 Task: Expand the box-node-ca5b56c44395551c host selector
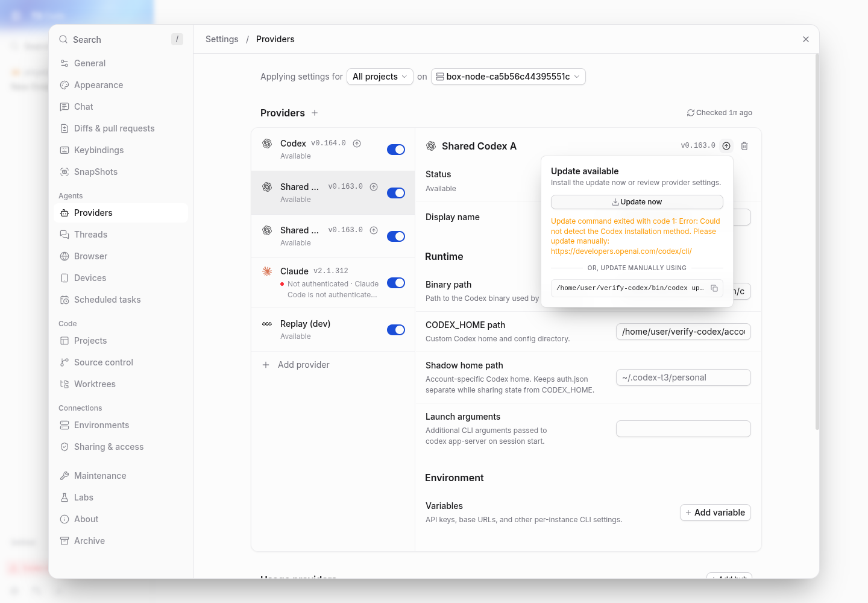508,77
